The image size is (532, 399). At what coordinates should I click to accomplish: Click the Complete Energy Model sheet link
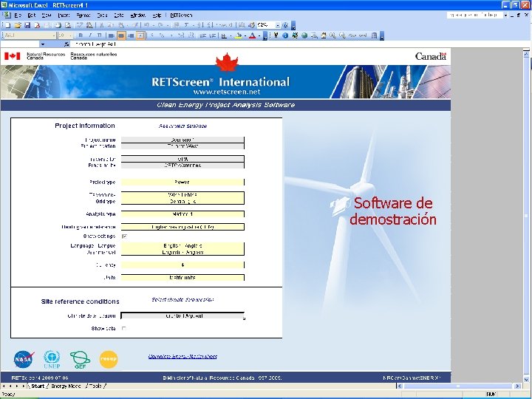tap(183, 356)
